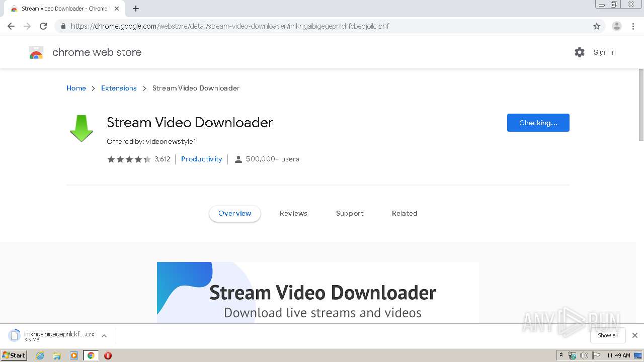Switch to the Support tab

(x=350, y=213)
